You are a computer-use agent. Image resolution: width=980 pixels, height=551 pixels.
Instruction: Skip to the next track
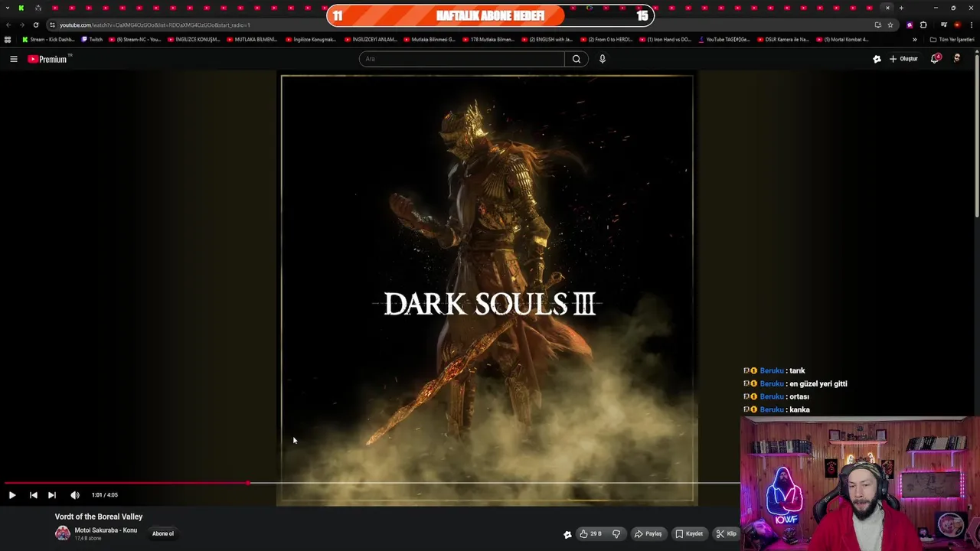tap(52, 495)
